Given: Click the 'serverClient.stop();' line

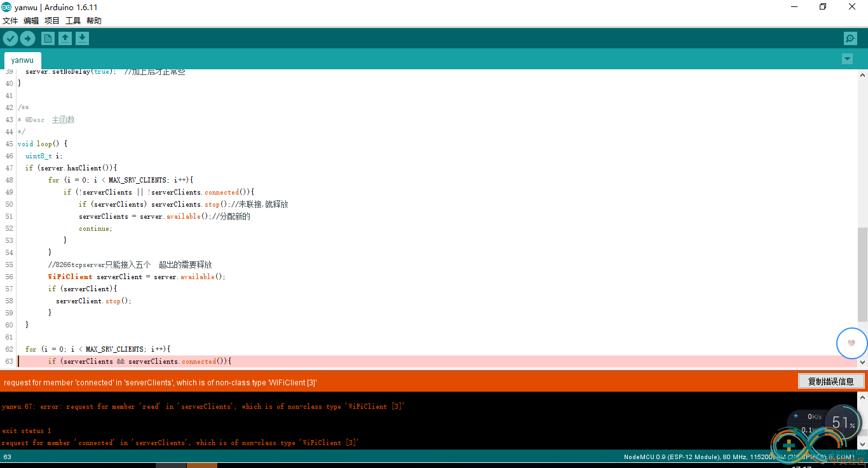Looking at the screenshot, I should point(93,301).
